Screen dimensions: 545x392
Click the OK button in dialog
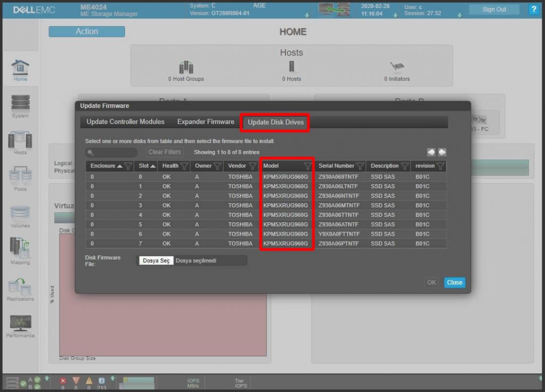click(x=431, y=282)
